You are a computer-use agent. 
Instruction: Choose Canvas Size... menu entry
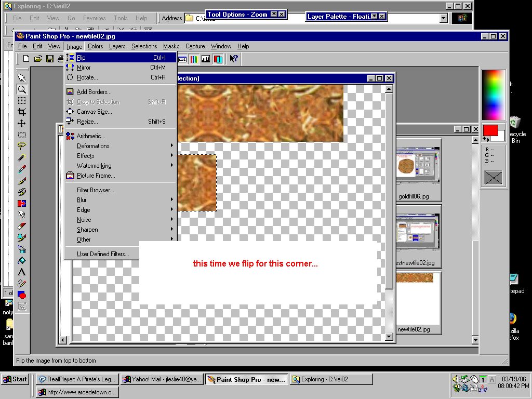121,111
